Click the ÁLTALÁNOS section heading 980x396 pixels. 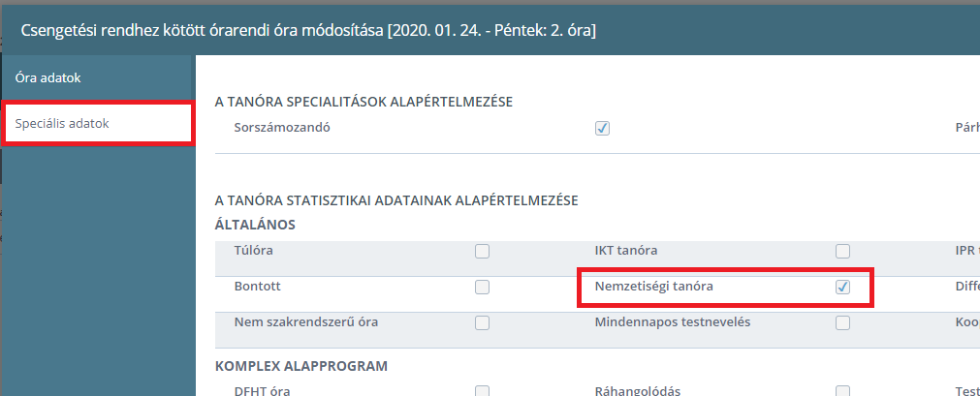[x=255, y=225]
